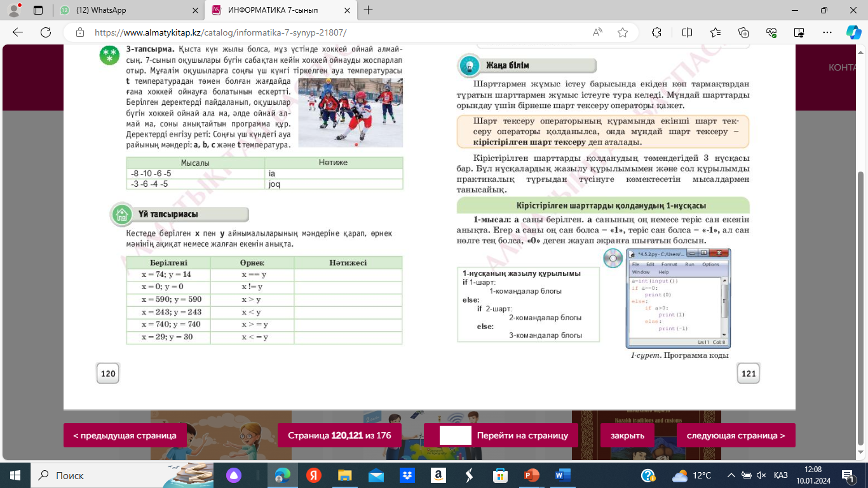Open Edge Settings and more menu
The image size is (868, 488).
pyautogui.click(x=827, y=32)
